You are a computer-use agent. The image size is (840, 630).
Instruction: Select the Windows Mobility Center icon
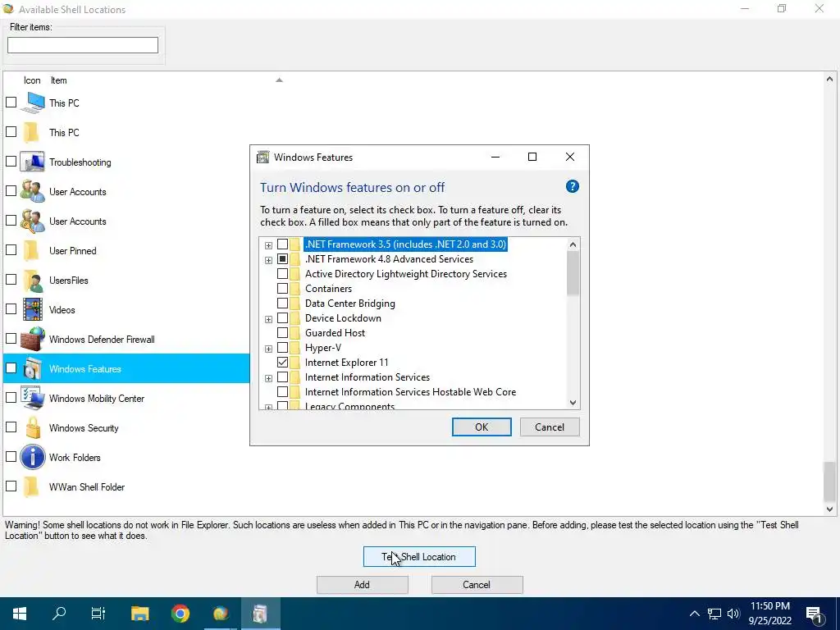pos(32,398)
